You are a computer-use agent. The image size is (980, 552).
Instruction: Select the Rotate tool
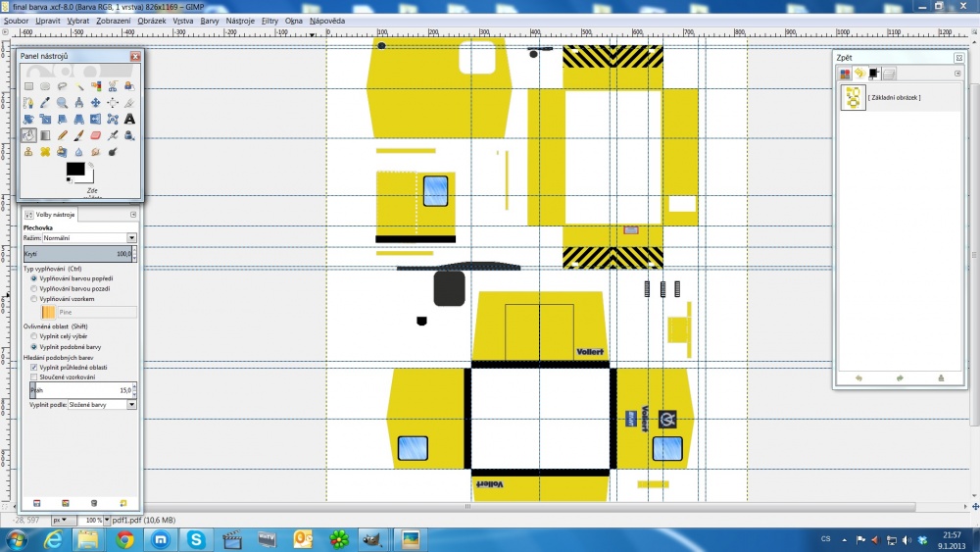[28, 119]
